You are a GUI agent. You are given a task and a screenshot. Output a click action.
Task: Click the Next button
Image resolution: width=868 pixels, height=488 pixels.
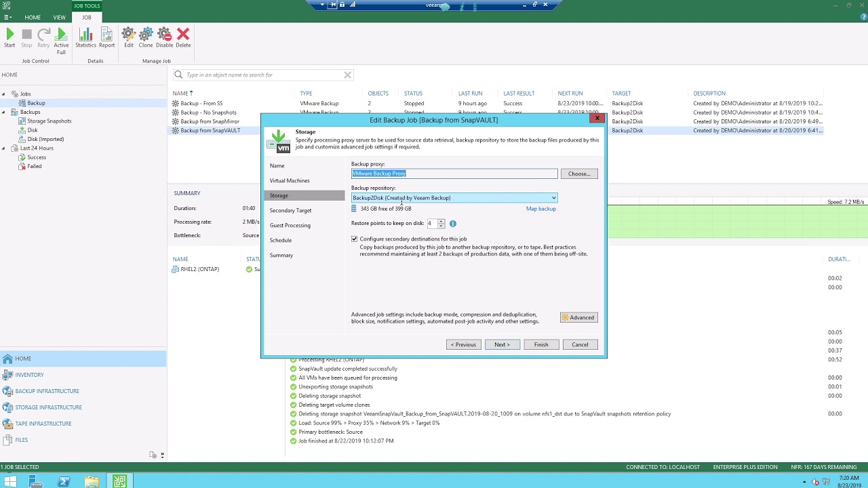coord(502,345)
